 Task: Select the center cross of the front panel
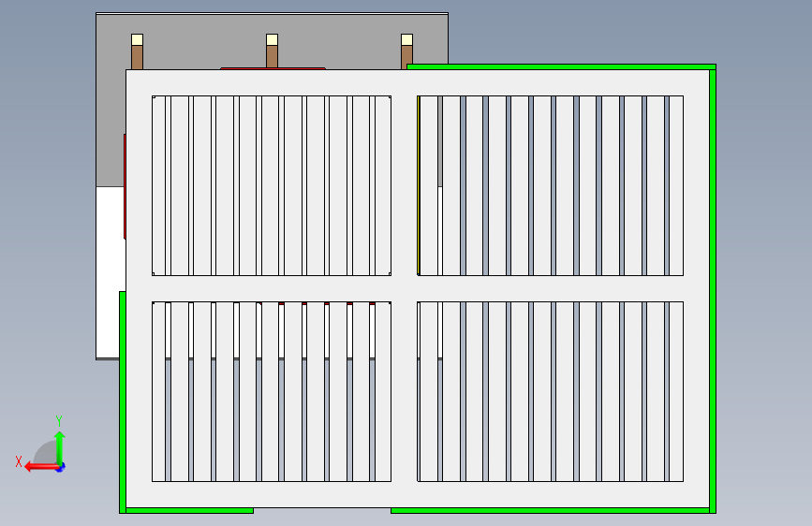click(404, 288)
